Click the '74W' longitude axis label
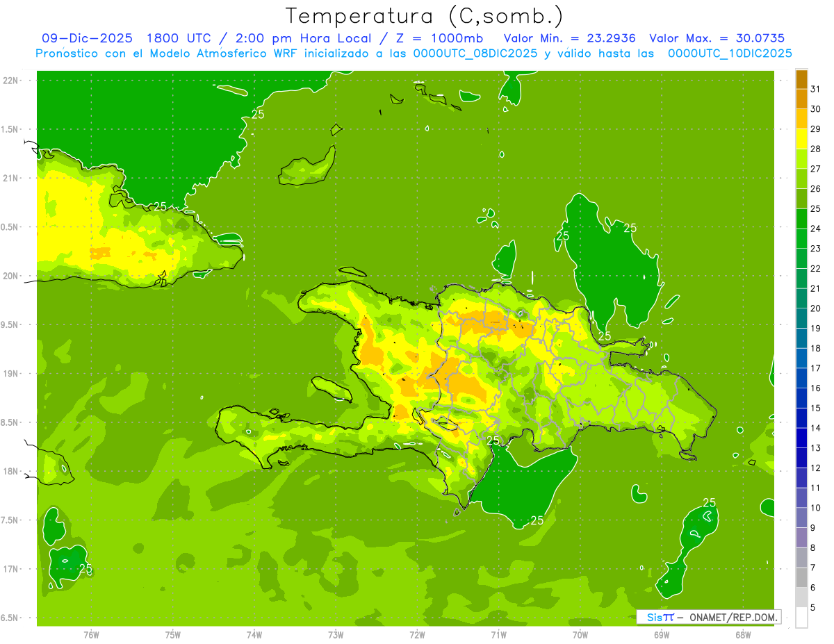Screen dimensions: 834x644 click(x=254, y=634)
